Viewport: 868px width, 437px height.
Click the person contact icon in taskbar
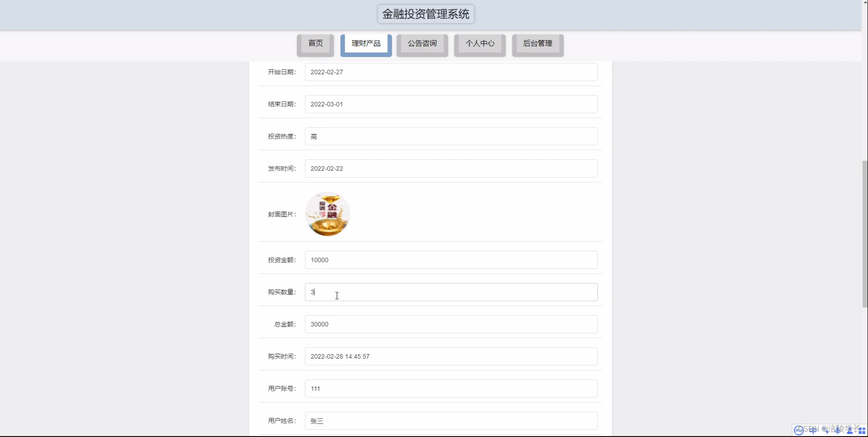pyautogui.click(x=850, y=431)
